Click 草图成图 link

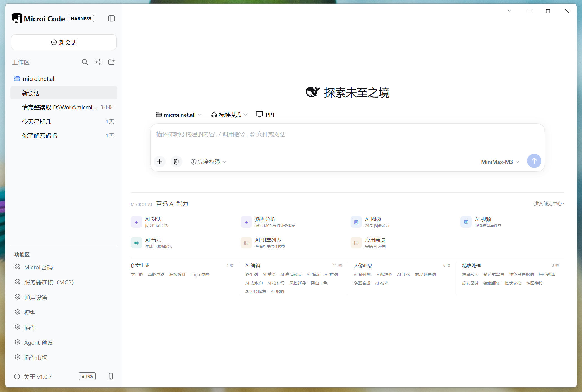click(156, 274)
